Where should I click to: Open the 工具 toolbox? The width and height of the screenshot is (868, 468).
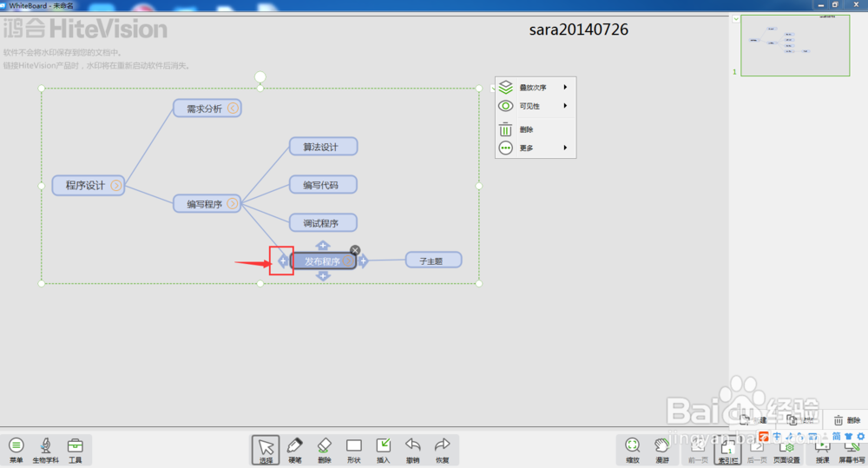point(76,450)
